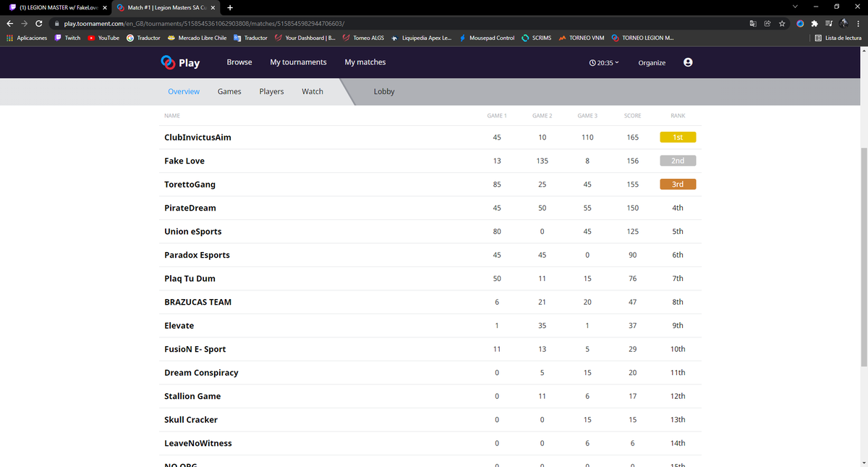868x467 pixels.
Task: Switch to the Games tab
Action: 229,91
